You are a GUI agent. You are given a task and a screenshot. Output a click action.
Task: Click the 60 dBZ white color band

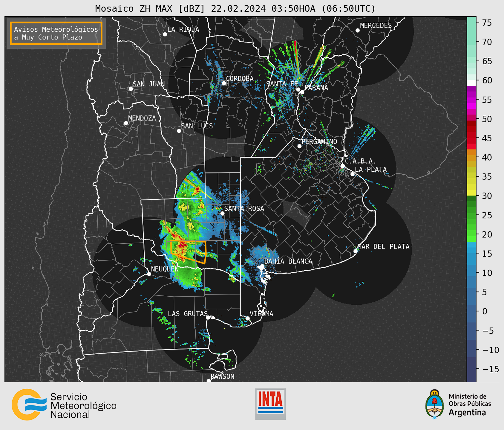point(471,83)
